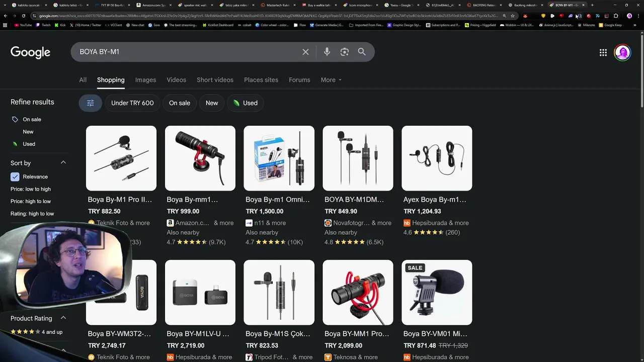Open the filter sliders chip

point(91,103)
